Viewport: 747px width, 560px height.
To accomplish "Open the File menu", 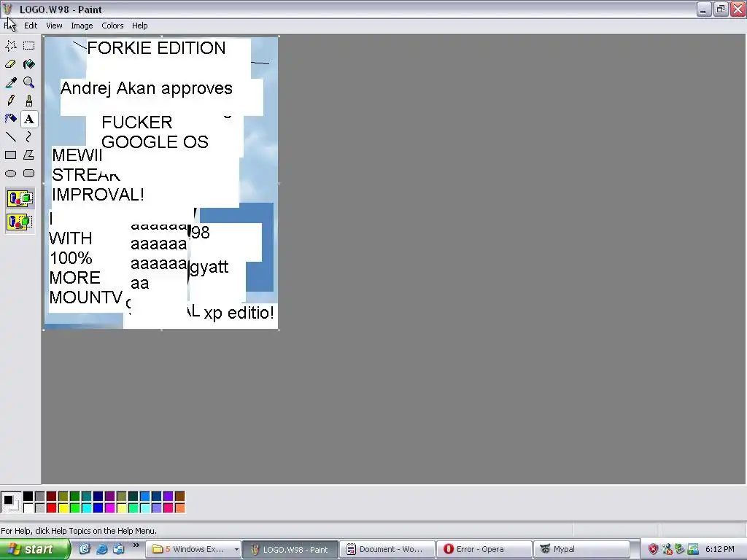I will click(x=9, y=26).
